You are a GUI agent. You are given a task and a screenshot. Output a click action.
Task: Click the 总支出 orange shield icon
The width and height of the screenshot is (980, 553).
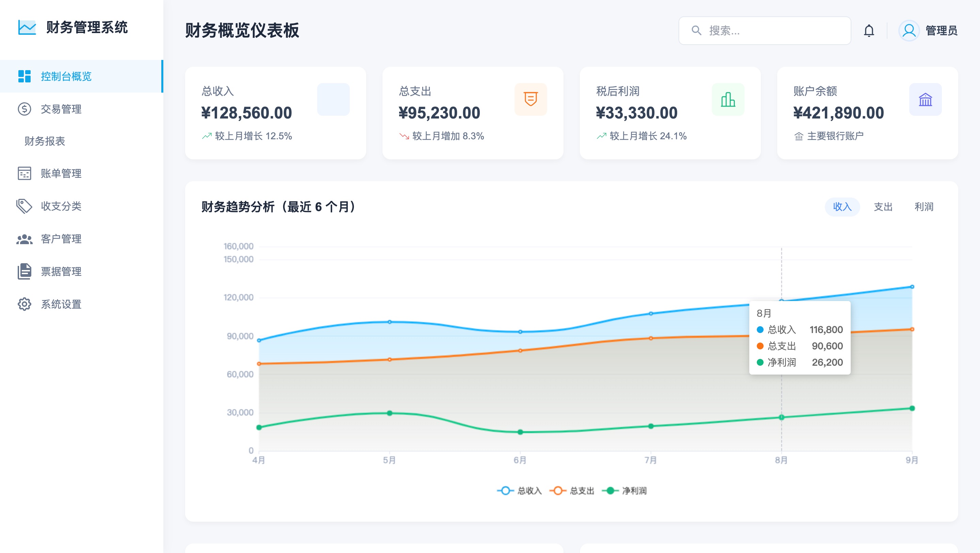(530, 99)
